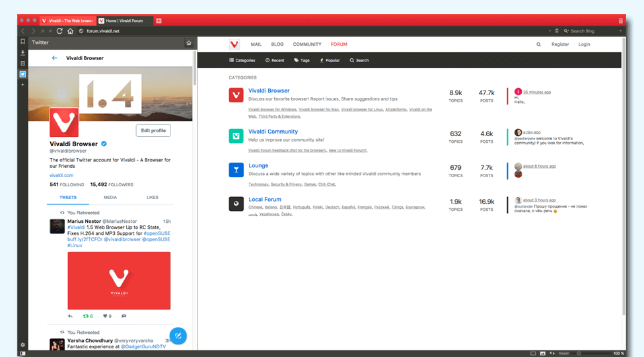Click the Vivaldi logo in forum header
Viewport: 644px width, 357px height.
pos(234,44)
